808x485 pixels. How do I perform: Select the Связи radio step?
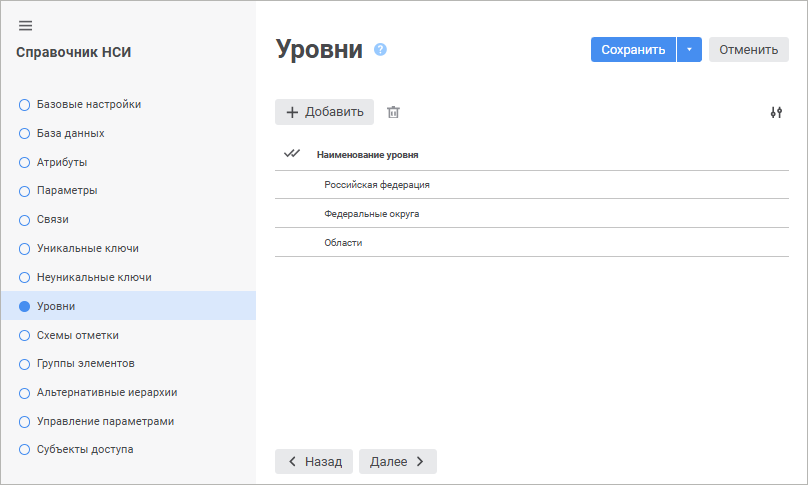[24, 220]
